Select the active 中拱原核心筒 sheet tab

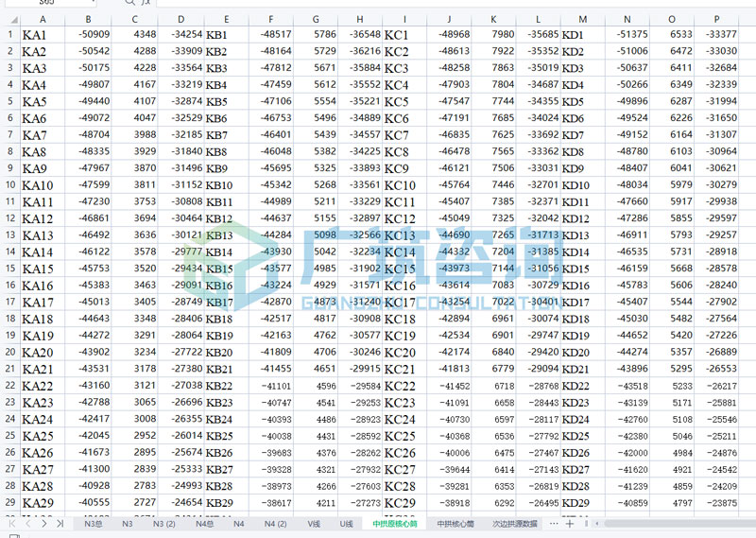pyautogui.click(x=395, y=524)
